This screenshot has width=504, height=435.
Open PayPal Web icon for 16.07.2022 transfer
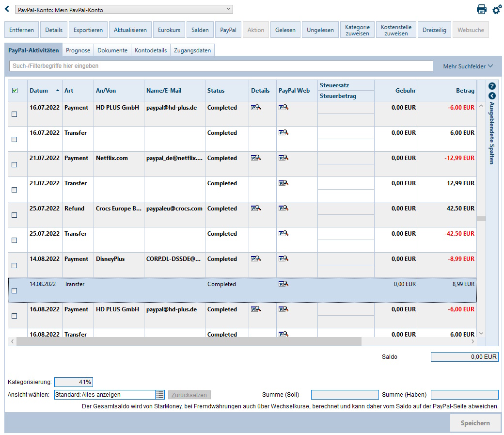283,132
